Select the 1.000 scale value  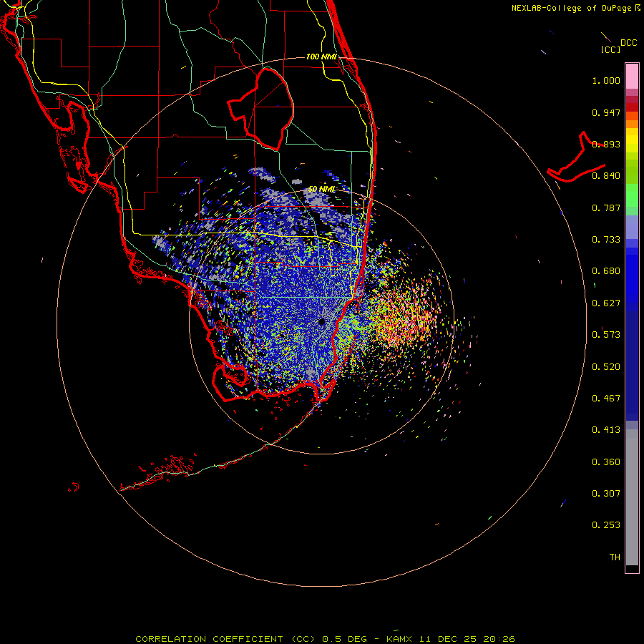point(606,80)
